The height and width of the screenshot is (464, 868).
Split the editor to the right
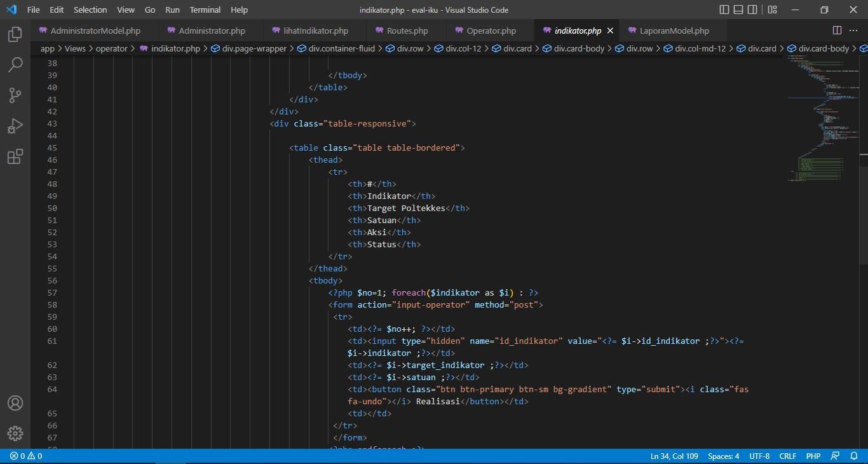click(837, 31)
